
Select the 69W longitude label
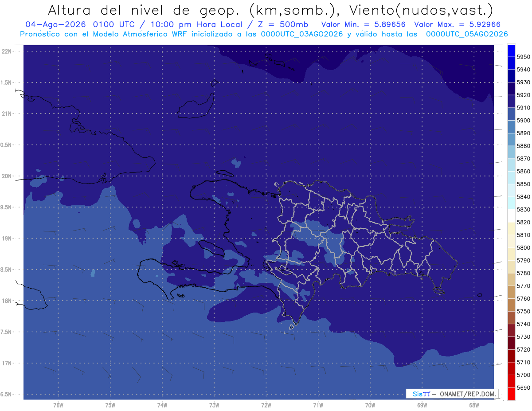pos(422,405)
